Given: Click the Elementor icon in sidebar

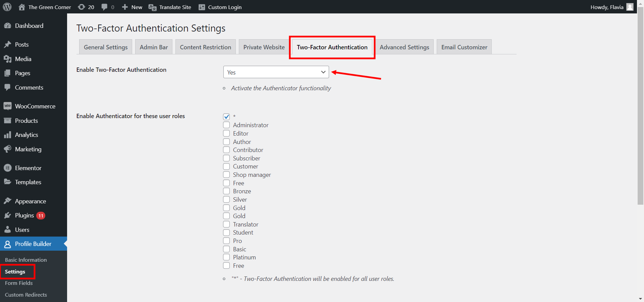Looking at the screenshot, I should [x=7, y=168].
